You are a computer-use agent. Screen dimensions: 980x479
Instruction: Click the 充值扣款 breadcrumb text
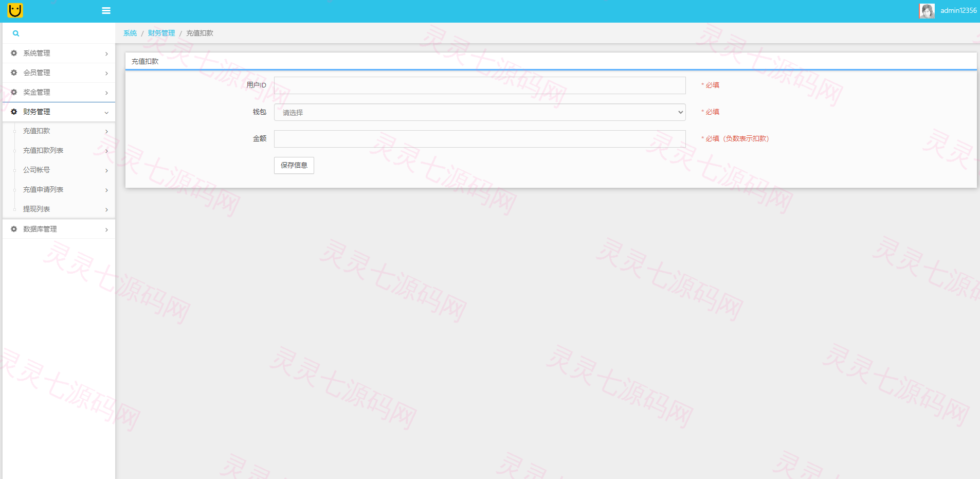pos(199,33)
